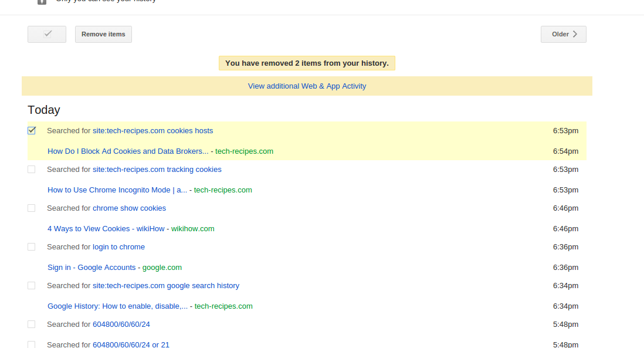
Task: Open 'site:tech-recipes.com cookies hosts' search link
Action: 152,130
